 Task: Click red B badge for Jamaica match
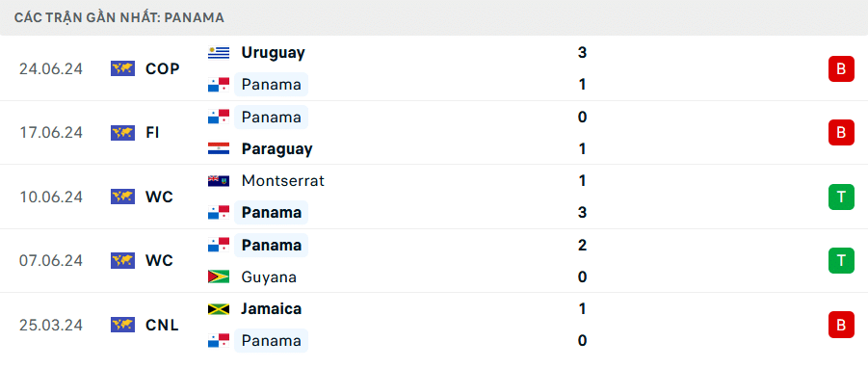click(841, 325)
